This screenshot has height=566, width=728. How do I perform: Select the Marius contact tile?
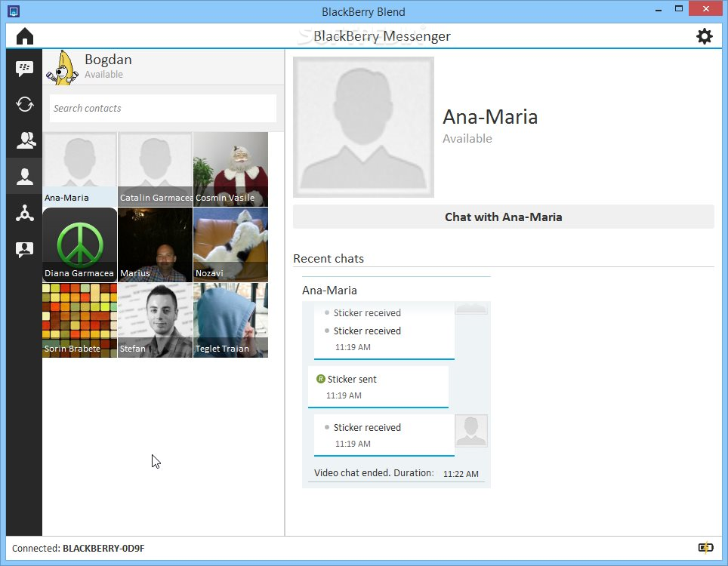coord(155,245)
